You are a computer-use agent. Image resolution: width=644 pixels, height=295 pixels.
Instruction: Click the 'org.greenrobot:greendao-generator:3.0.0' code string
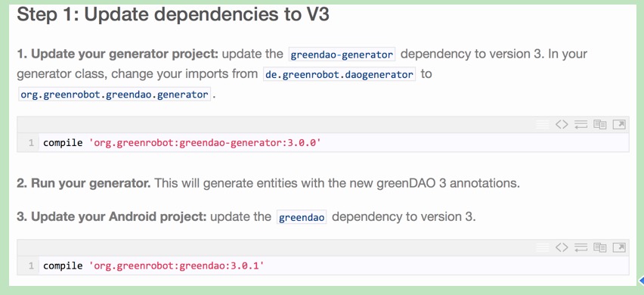point(205,144)
